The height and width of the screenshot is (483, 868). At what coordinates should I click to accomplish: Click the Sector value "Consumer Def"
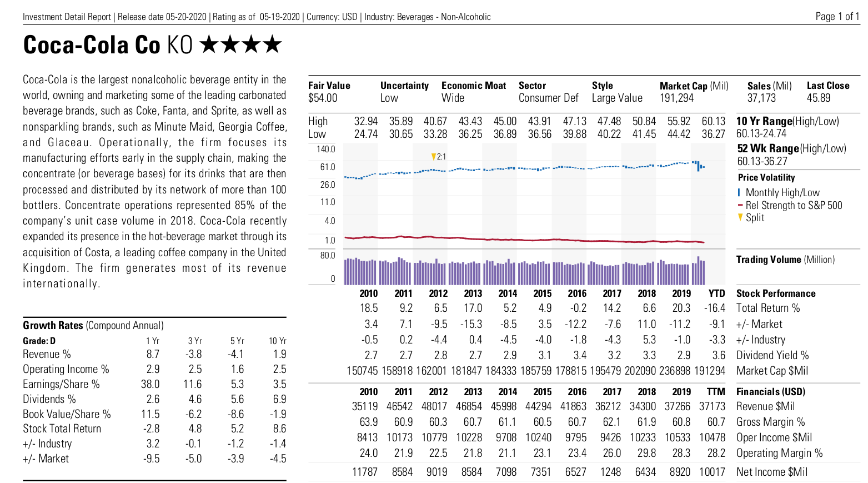(549, 98)
